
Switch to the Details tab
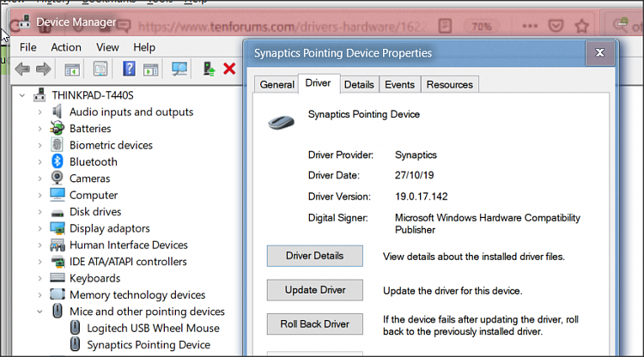point(359,85)
